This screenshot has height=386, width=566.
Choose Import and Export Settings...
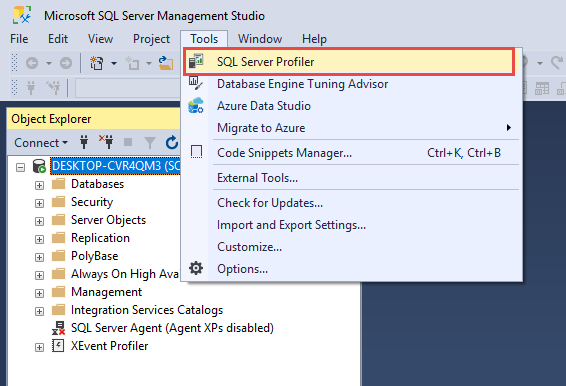352,225
